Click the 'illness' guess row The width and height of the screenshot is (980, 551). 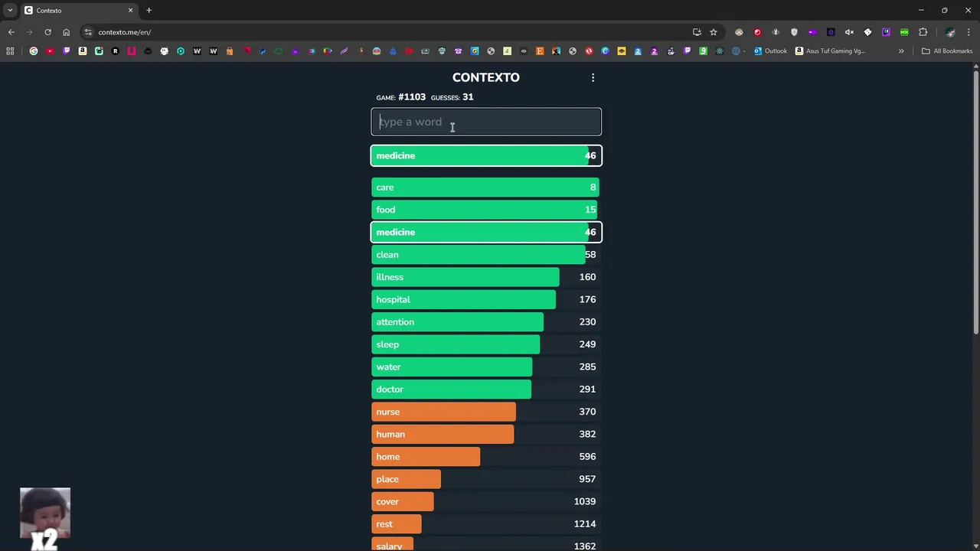click(486, 277)
